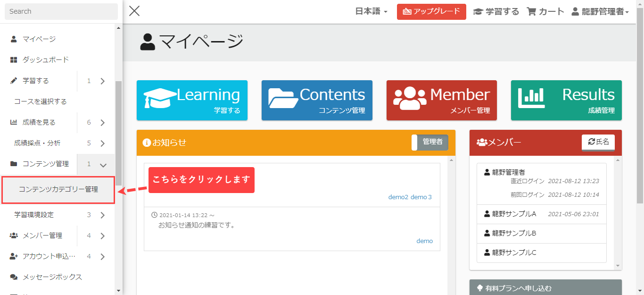Open the Results bar chart tile

[x=566, y=100]
